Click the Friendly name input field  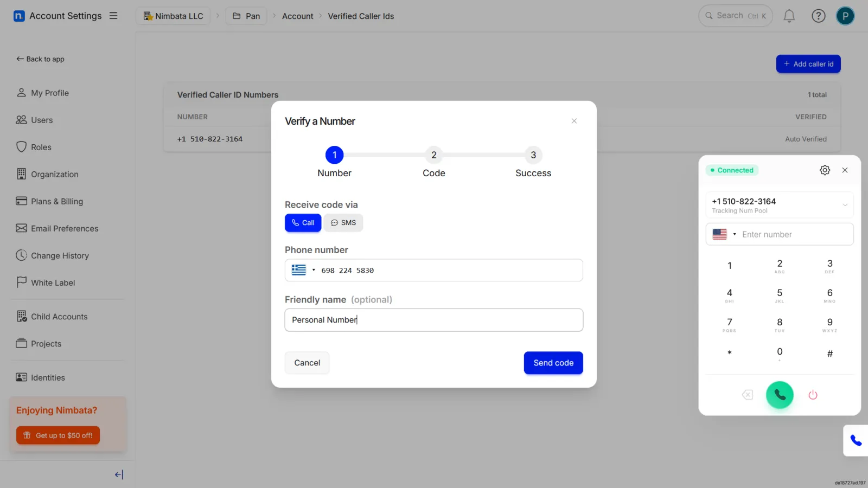tap(434, 320)
